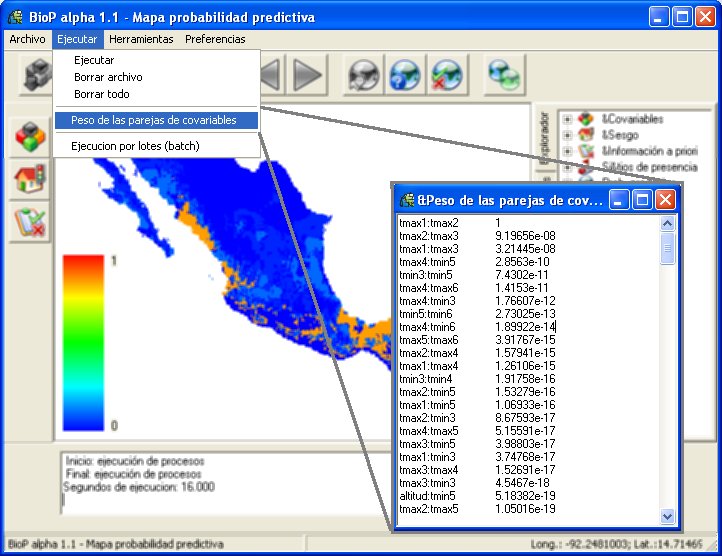Click the tmax4:tmin5 row label
This screenshot has width=722, height=556.
[x=427, y=262]
